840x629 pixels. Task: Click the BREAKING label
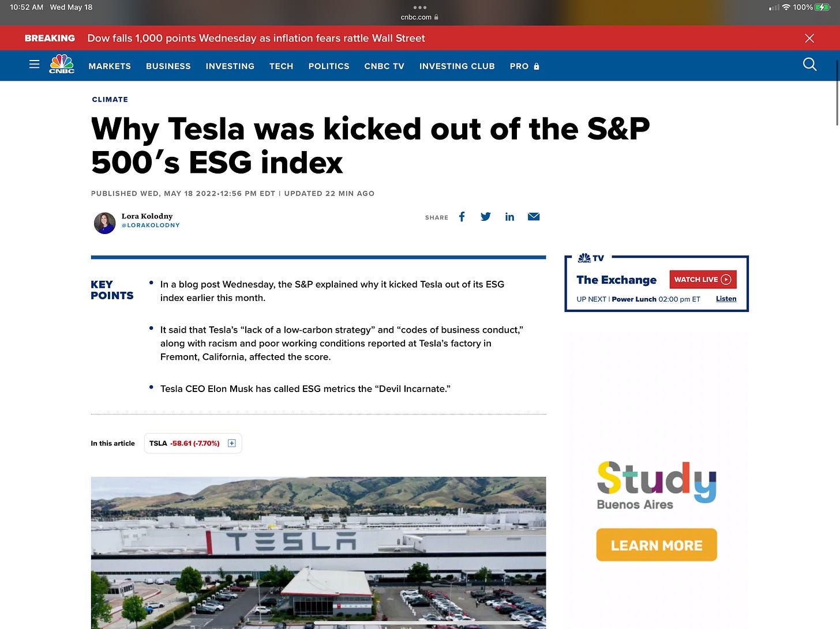tap(50, 38)
